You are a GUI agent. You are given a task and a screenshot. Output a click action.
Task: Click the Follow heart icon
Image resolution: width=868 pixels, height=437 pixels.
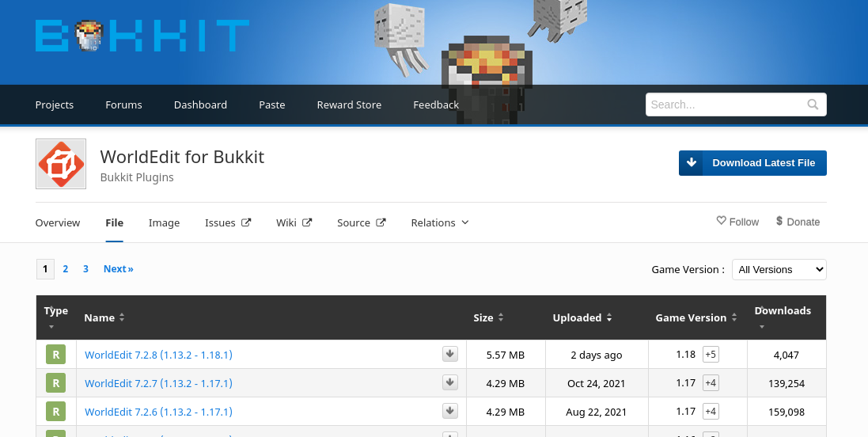[x=722, y=221]
